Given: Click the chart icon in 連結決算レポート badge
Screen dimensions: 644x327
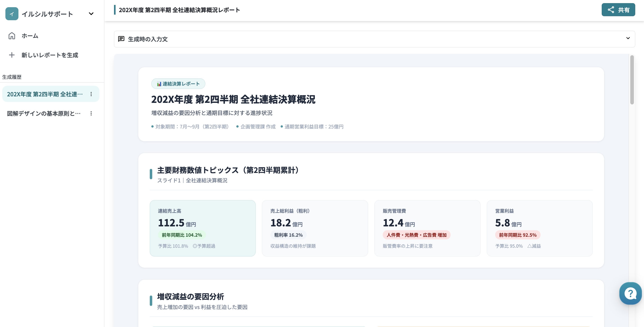Looking at the screenshot, I should pyautogui.click(x=159, y=84).
